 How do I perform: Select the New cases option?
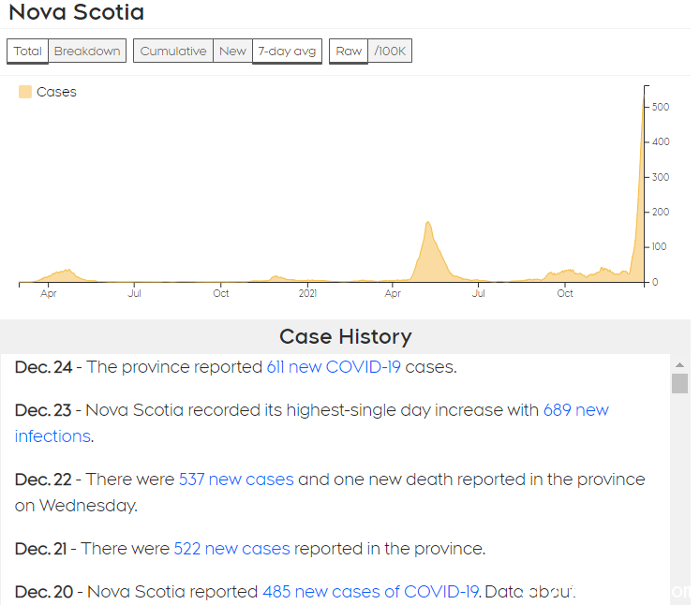tap(232, 51)
